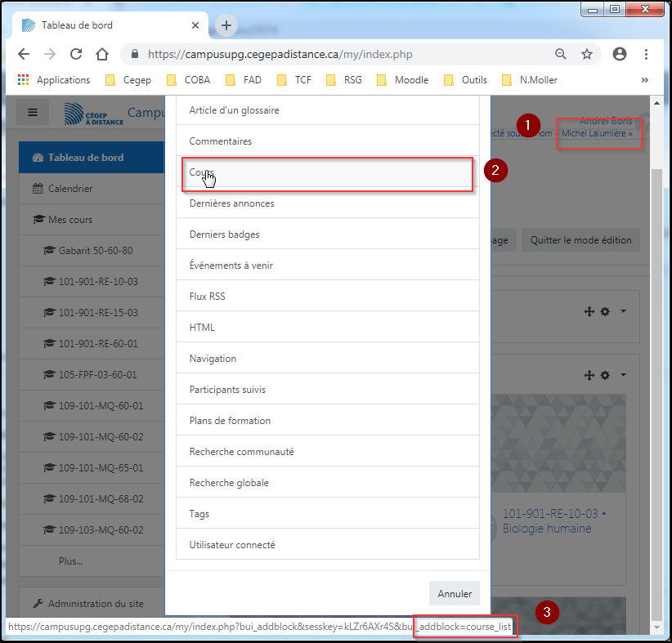Click the zoom magnifier icon in address bar

(x=561, y=55)
